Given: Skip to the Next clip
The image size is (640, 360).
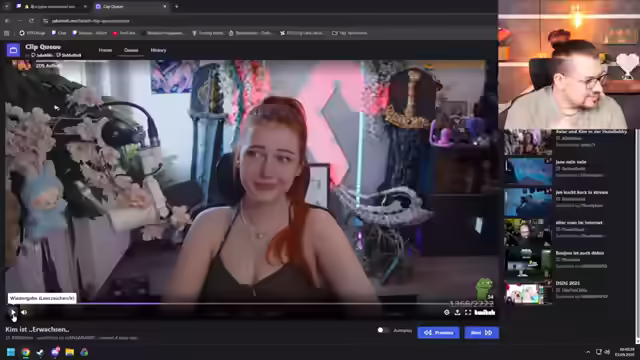Looking at the screenshot, I should (x=482, y=333).
